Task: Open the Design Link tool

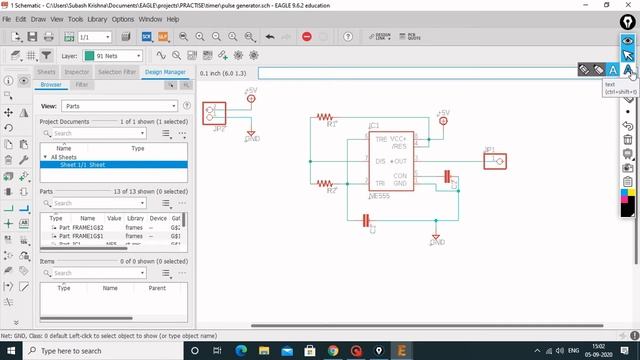Action: 380,37
